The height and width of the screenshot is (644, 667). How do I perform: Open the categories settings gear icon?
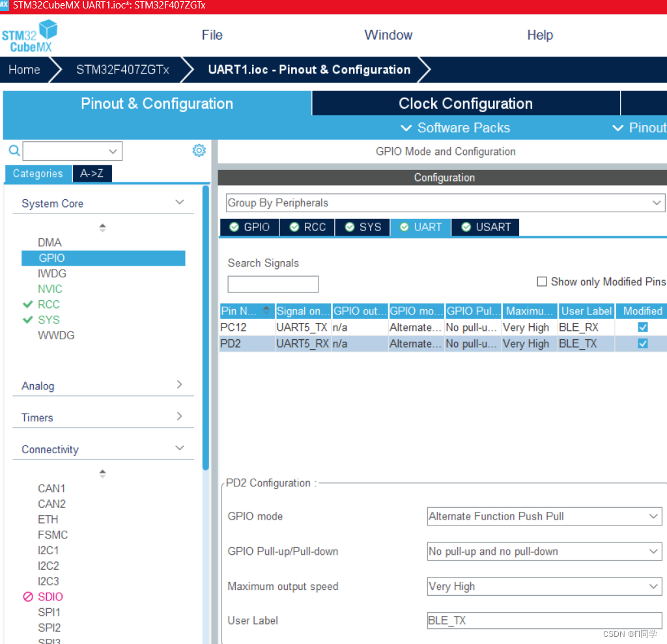[x=199, y=150]
